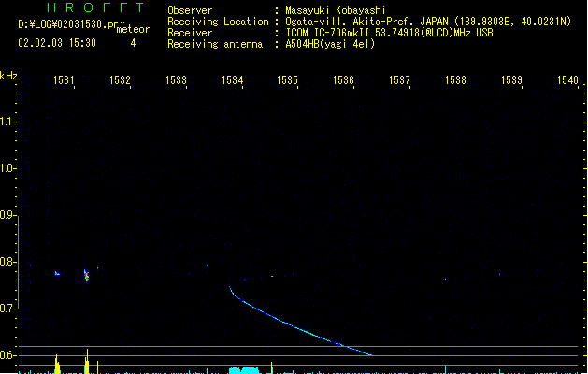The width and height of the screenshot is (588, 374).
Task: Click the bright echo blob between 1531 and 1532
Action: pos(86,275)
